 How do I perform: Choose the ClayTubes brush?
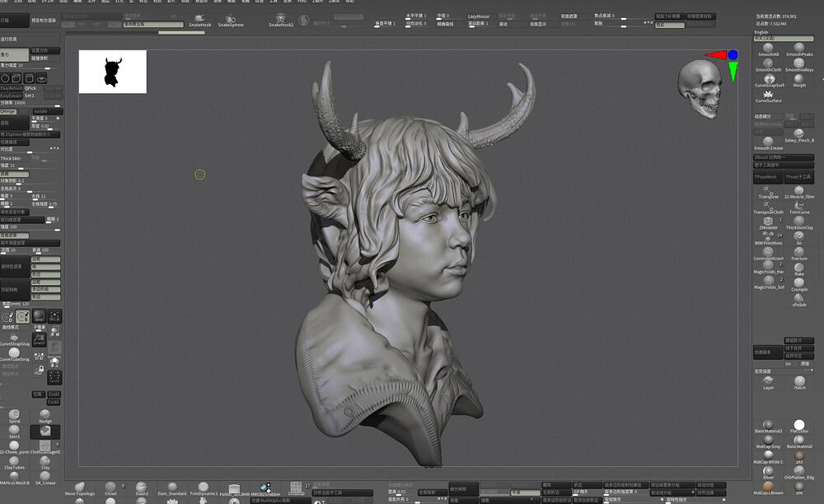click(14, 463)
